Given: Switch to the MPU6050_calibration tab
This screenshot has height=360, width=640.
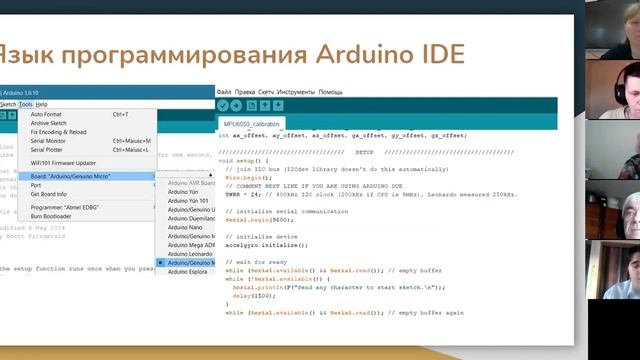Looking at the screenshot, I should pos(251,124).
